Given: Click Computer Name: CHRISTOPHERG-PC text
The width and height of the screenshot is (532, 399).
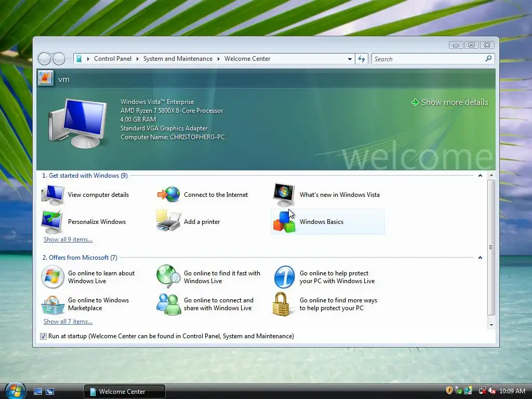Looking at the screenshot, I should click(x=172, y=137).
